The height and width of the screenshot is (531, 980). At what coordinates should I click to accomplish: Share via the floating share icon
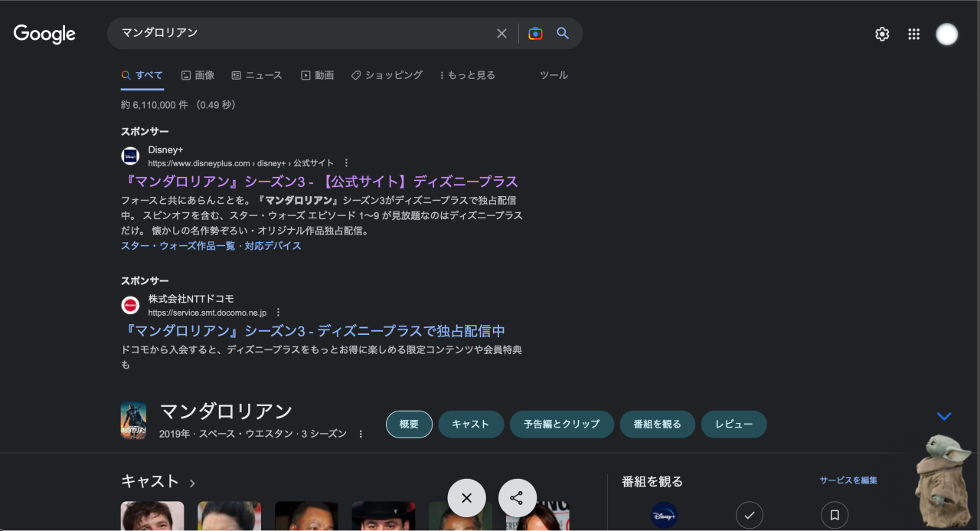517,498
